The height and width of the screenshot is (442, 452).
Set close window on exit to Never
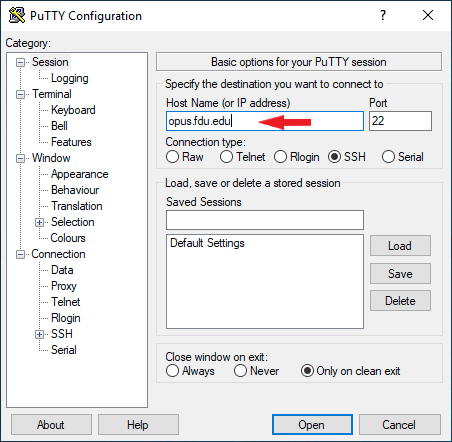click(240, 371)
